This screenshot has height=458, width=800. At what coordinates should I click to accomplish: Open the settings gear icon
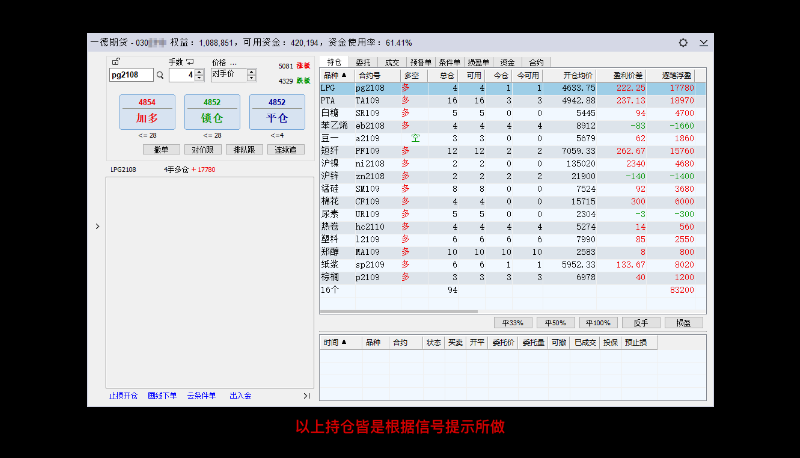[x=683, y=43]
